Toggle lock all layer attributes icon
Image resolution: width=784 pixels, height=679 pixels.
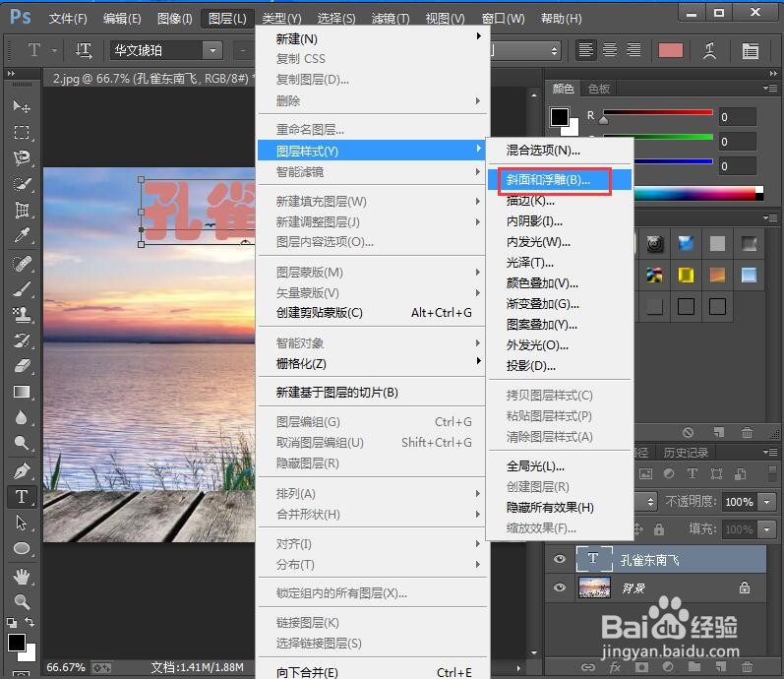(x=659, y=528)
